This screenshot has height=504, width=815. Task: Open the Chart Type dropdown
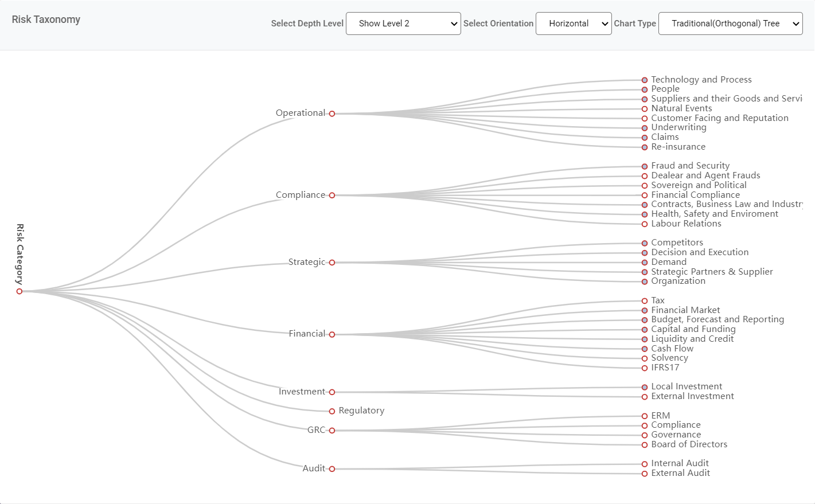(730, 24)
